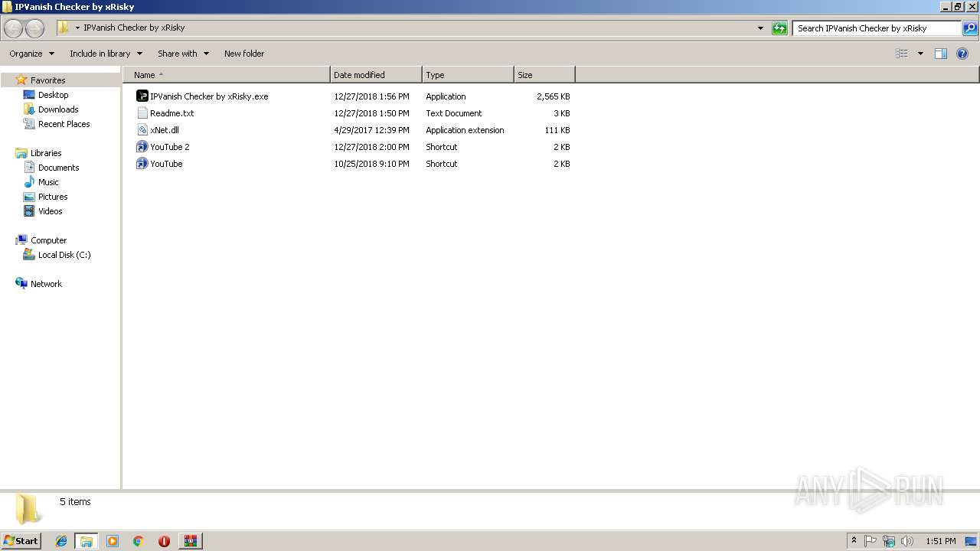The height and width of the screenshot is (551, 980).
Task: Click the volume speaker tray icon
Action: click(907, 541)
